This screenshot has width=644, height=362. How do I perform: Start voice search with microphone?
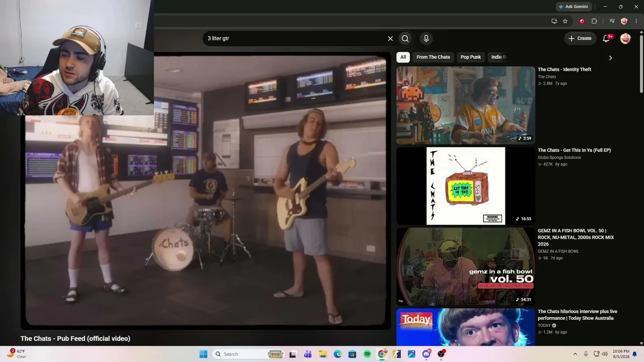pos(426,39)
